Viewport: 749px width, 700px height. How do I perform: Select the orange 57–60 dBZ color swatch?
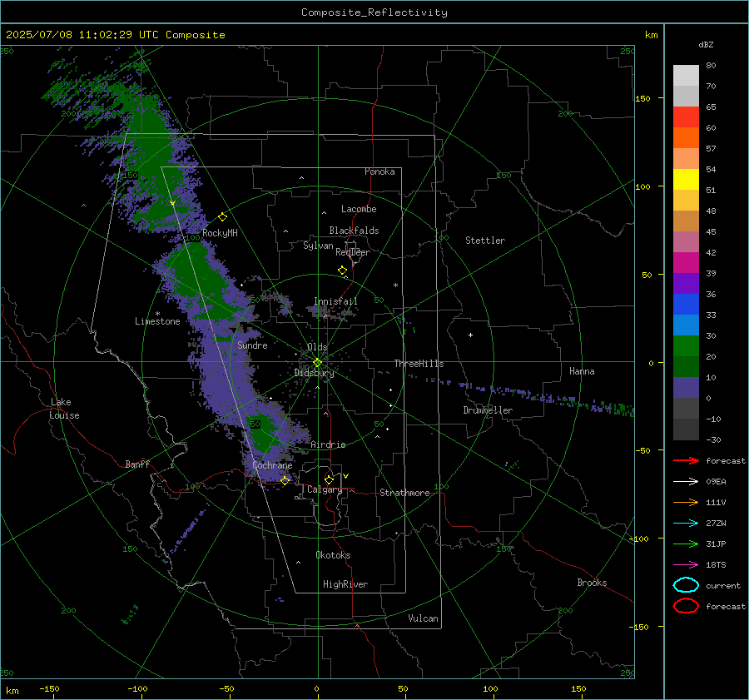[686, 138]
